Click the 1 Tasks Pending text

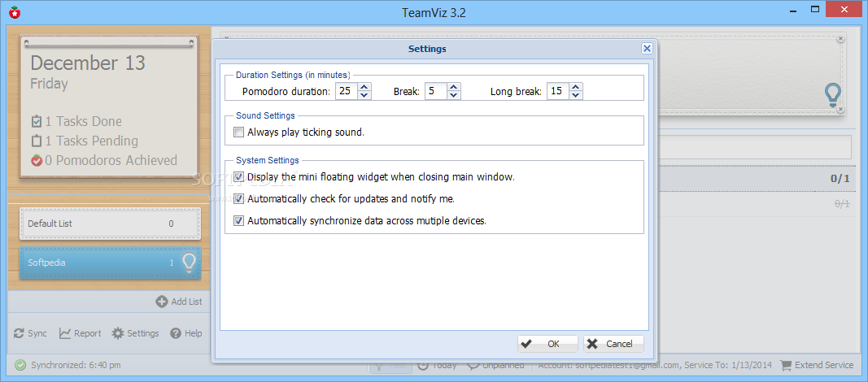point(92,141)
